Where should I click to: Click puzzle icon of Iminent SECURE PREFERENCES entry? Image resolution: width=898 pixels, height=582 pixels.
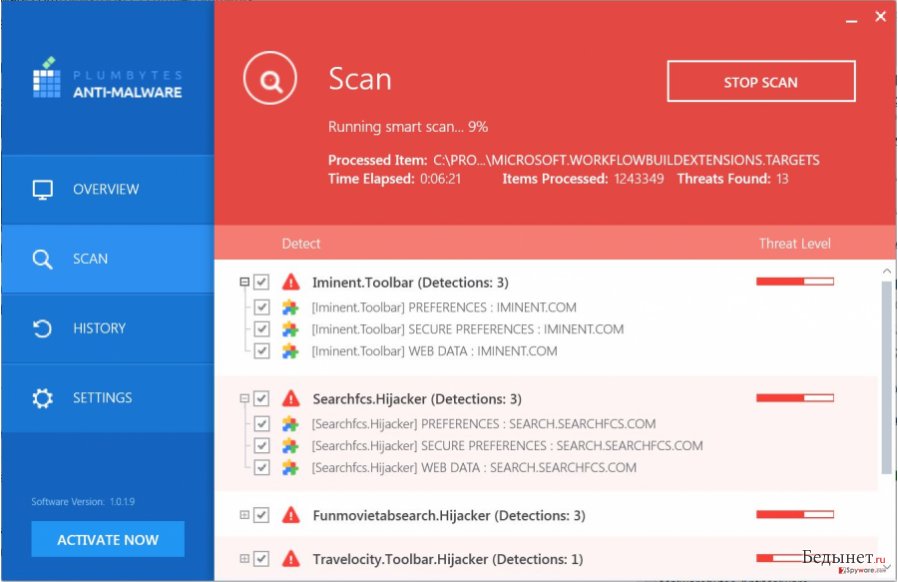tap(290, 329)
